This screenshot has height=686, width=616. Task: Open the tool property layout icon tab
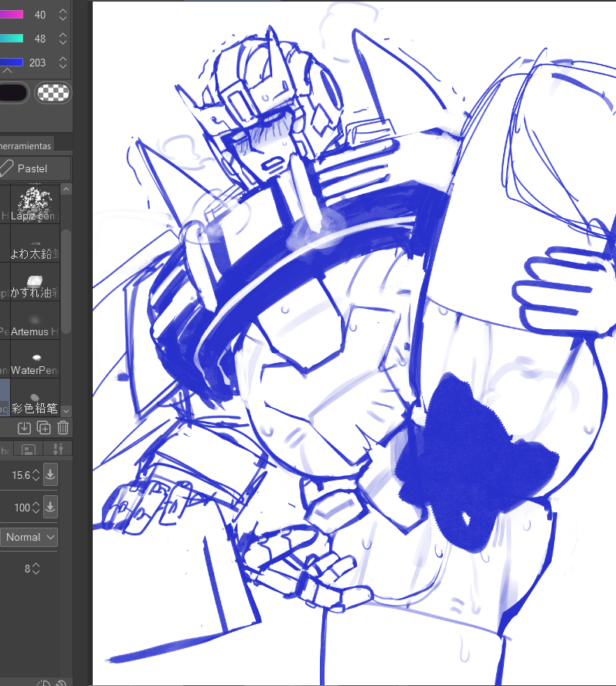[29, 450]
